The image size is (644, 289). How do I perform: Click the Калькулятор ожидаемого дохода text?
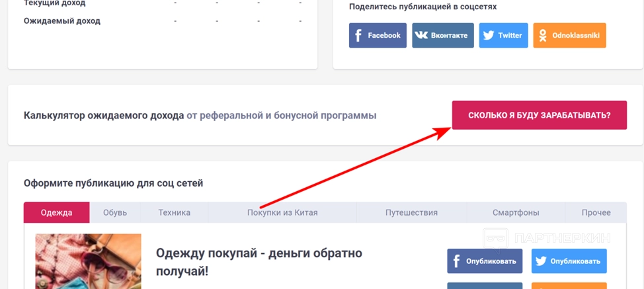[104, 116]
